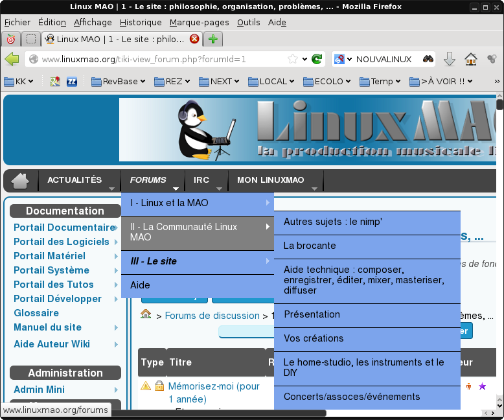
Task: Click the small house breadcrumb icon
Action: click(146, 314)
